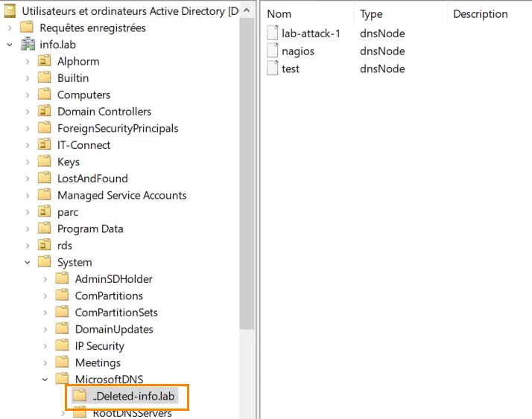Viewport: 532px width, 419px height.
Task: Expand the RootDNSServers node
Action: click(63, 413)
